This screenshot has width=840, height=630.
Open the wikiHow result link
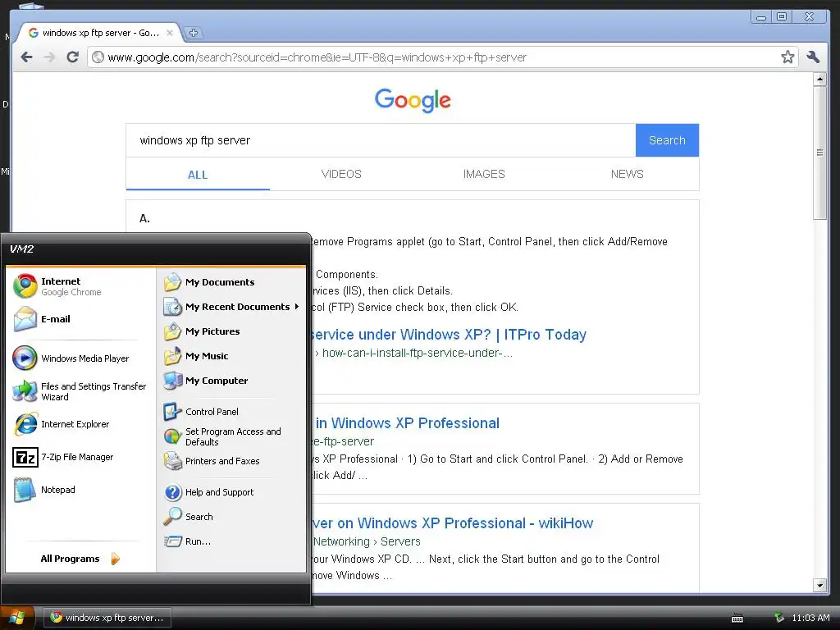pos(453,523)
